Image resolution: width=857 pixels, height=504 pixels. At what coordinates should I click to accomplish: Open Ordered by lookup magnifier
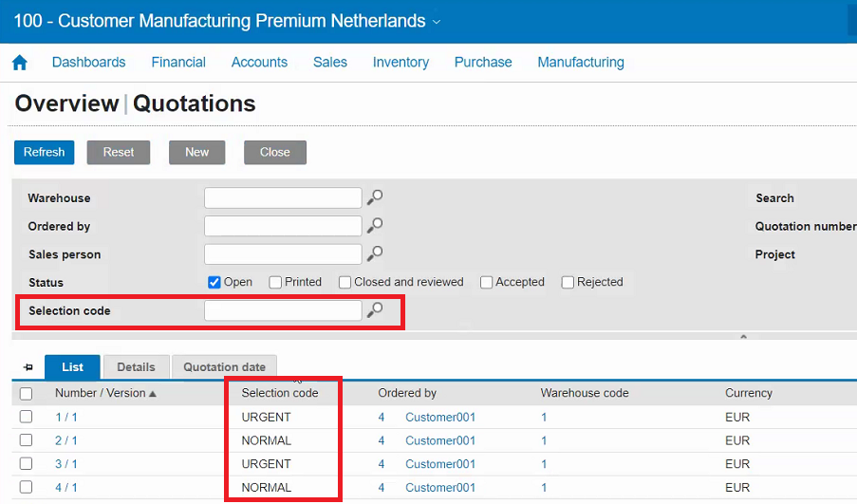click(x=375, y=225)
